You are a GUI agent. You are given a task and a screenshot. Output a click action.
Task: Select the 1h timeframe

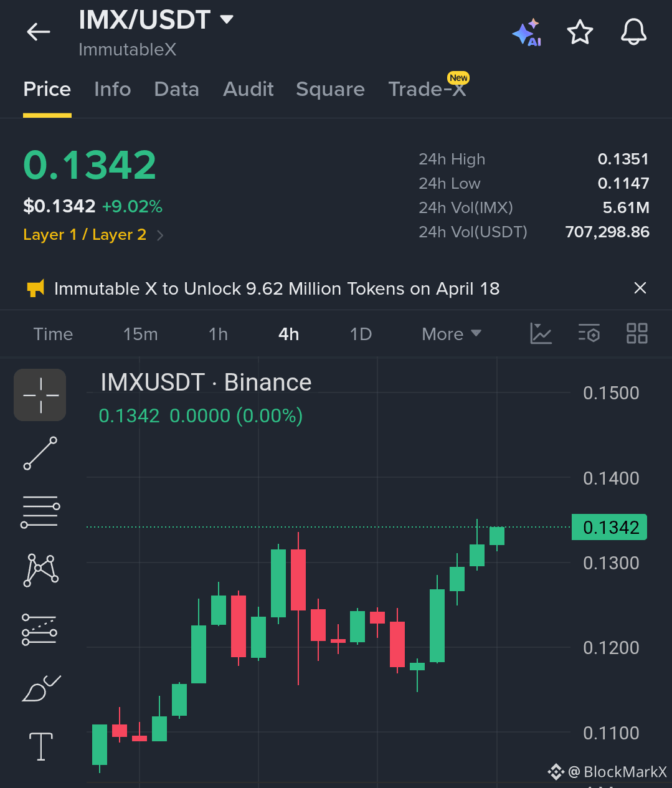click(x=218, y=334)
